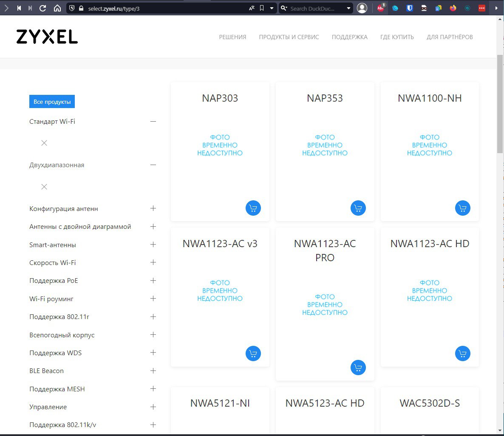Click the DuckDuckGo search field
The image size is (504, 436).
point(312,9)
